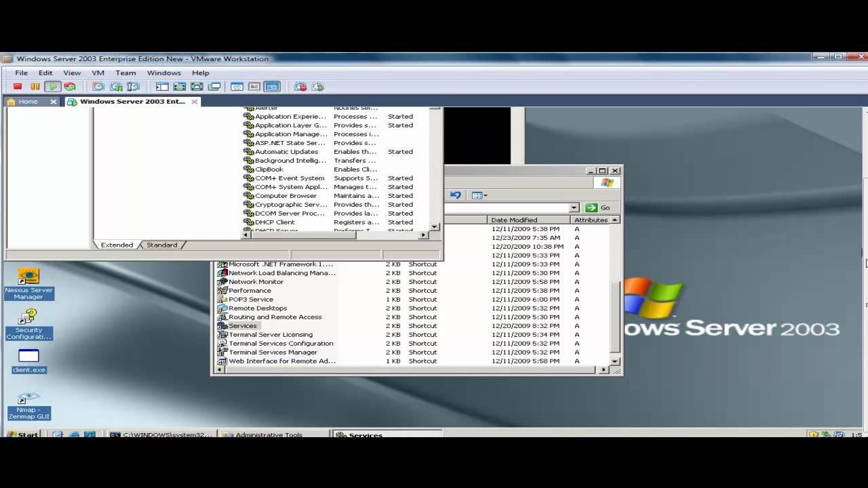Click Services window vertical scroll down arrow

[435, 226]
